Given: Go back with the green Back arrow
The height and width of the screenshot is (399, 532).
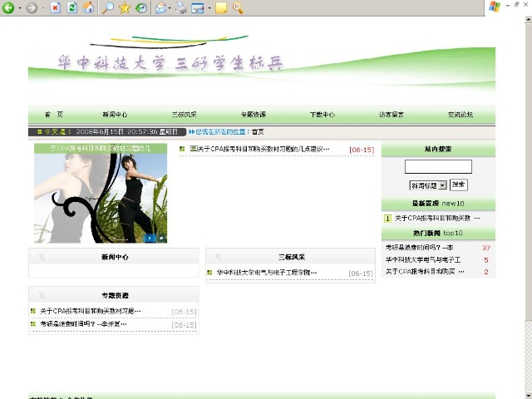Looking at the screenshot, I should pos(8,7).
